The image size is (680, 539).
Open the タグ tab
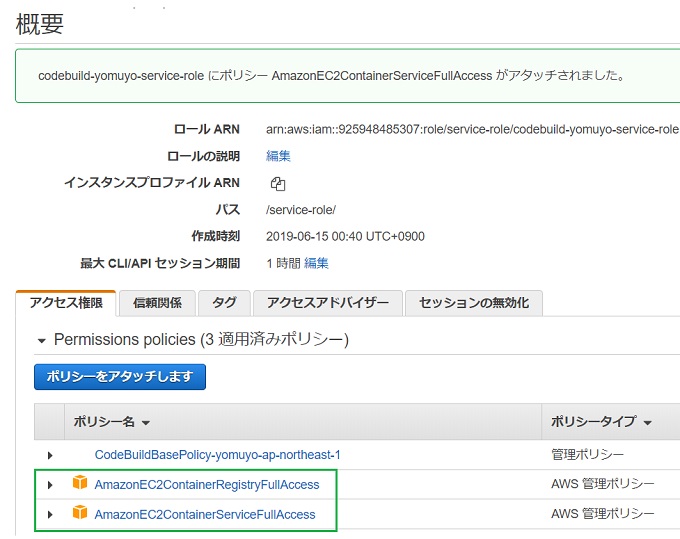coord(224,303)
